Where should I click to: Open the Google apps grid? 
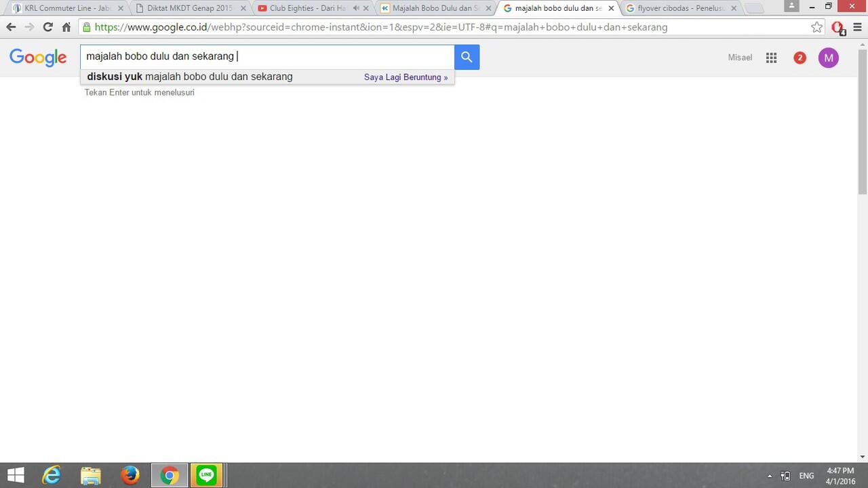771,58
